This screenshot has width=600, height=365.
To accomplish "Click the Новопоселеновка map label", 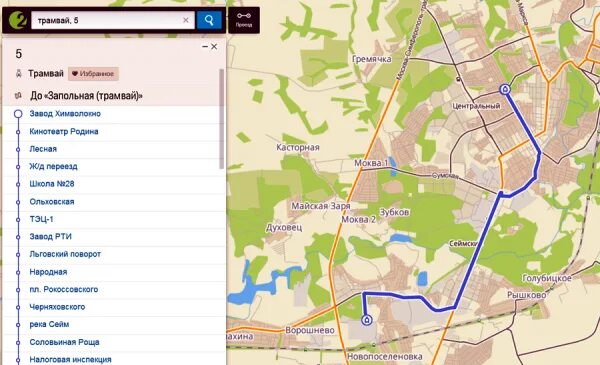I will (x=385, y=357).
